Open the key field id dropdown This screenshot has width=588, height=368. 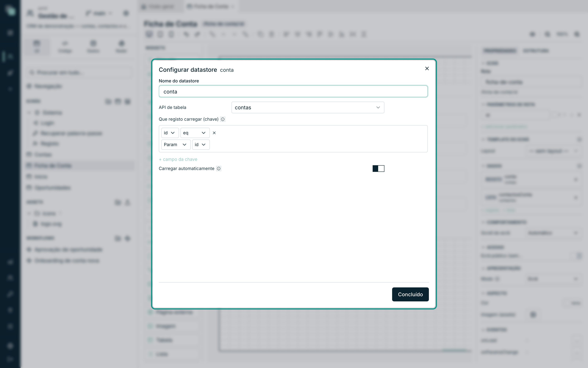coord(170,133)
